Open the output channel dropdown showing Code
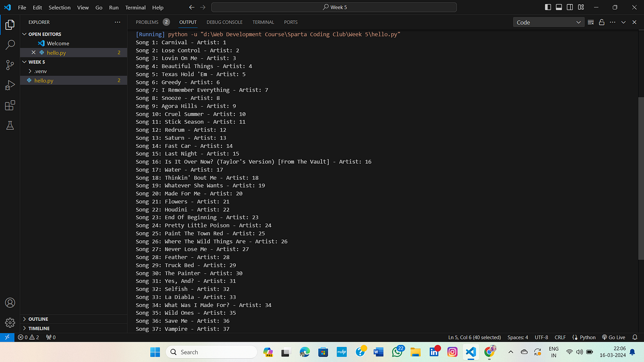Viewport: 644px width, 362px height. (548, 22)
